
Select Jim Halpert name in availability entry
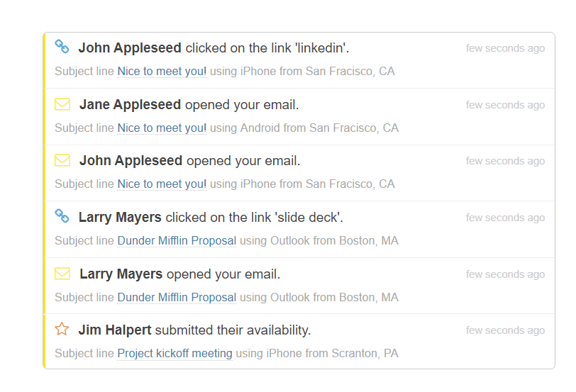click(x=115, y=330)
